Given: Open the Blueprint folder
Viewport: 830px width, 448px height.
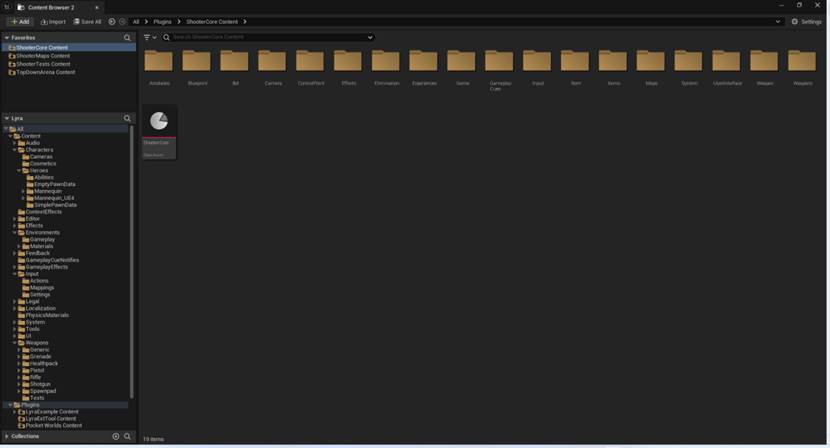Looking at the screenshot, I should click(197, 63).
